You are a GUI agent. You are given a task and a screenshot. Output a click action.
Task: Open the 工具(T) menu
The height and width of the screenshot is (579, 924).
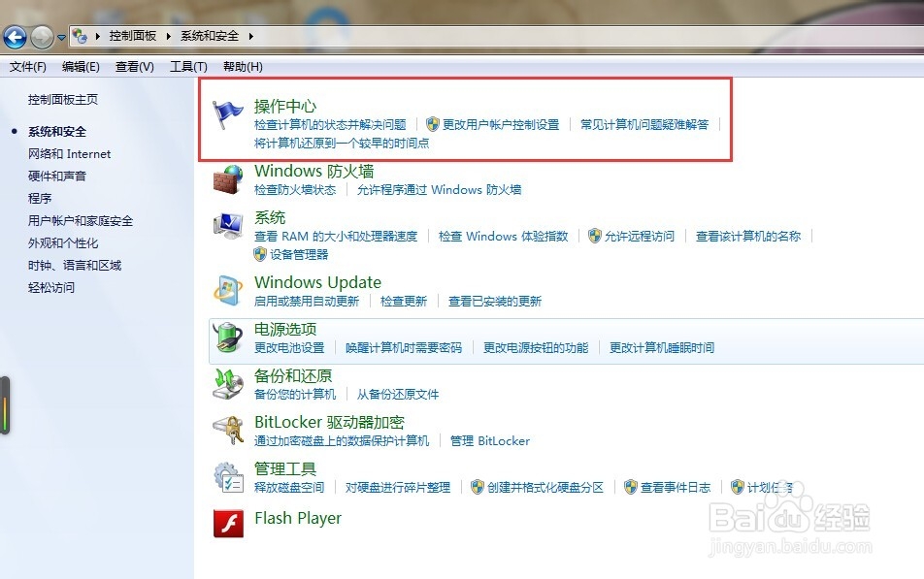pyautogui.click(x=188, y=67)
